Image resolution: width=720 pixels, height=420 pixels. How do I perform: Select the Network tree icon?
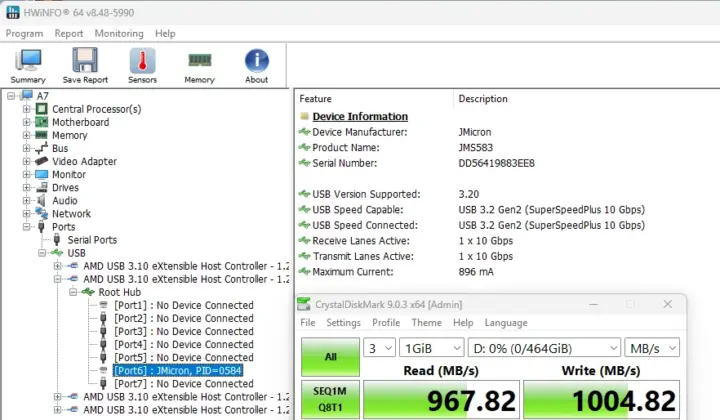pyautogui.click(x=41, y=213)
